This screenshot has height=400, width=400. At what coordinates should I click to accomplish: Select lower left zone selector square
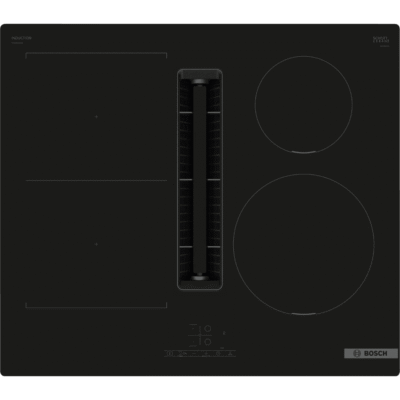tap(193, 342)
